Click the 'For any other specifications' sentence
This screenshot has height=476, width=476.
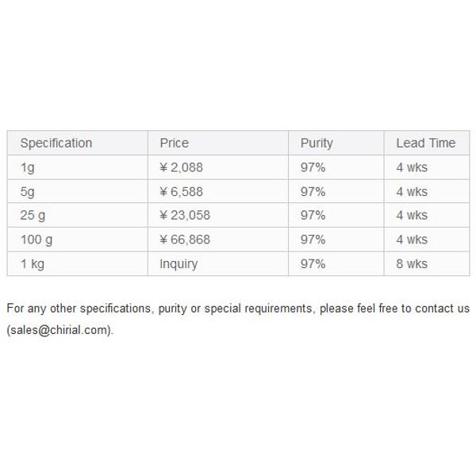(x=238, y=319)
